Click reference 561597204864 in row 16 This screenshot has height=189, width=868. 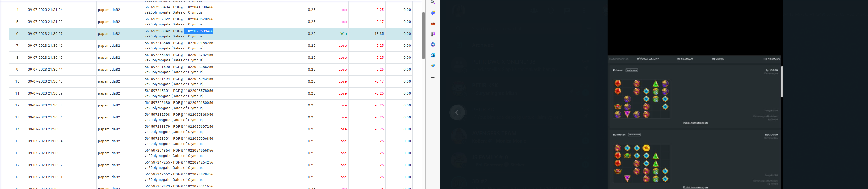157,150
